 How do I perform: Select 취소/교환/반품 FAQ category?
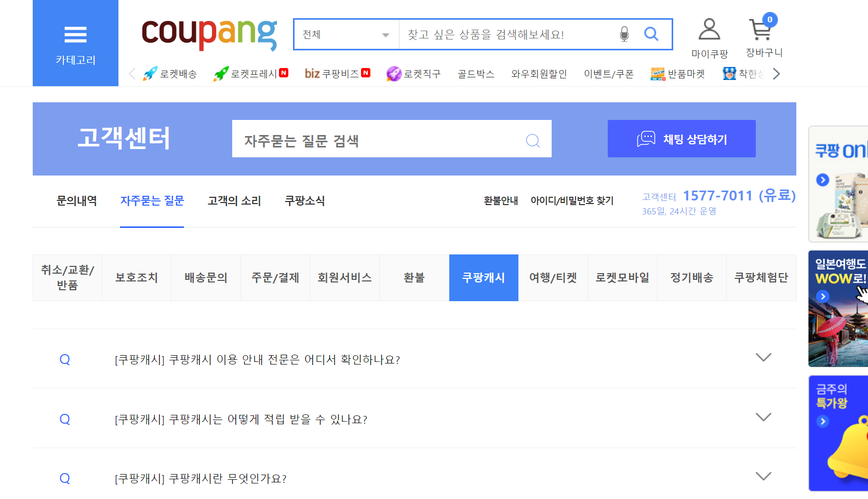[68, 278]
